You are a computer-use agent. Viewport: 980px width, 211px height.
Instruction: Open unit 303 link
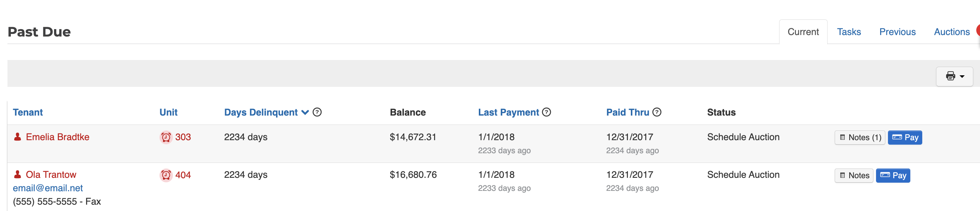[183, 137]
